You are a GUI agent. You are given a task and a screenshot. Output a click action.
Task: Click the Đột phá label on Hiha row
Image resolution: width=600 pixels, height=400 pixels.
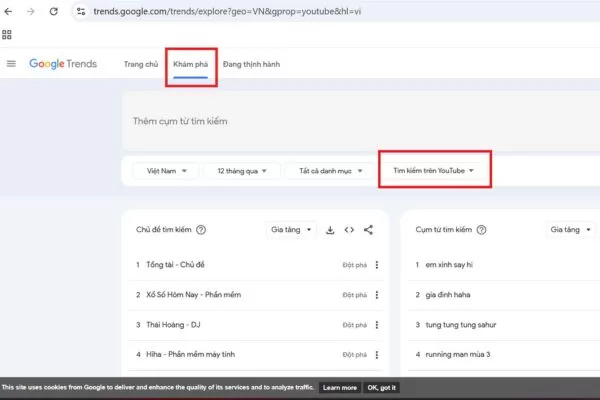pyautogui.click(x=355, y=355)
